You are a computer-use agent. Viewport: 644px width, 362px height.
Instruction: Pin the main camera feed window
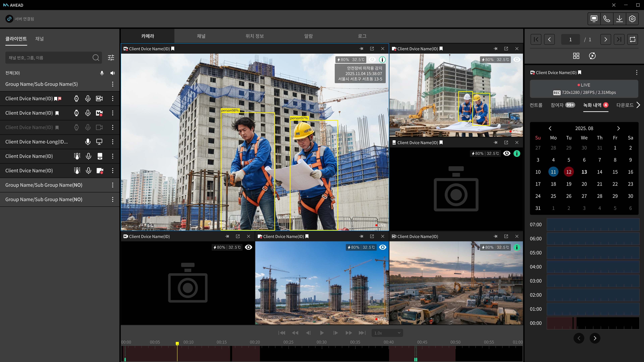362,48
